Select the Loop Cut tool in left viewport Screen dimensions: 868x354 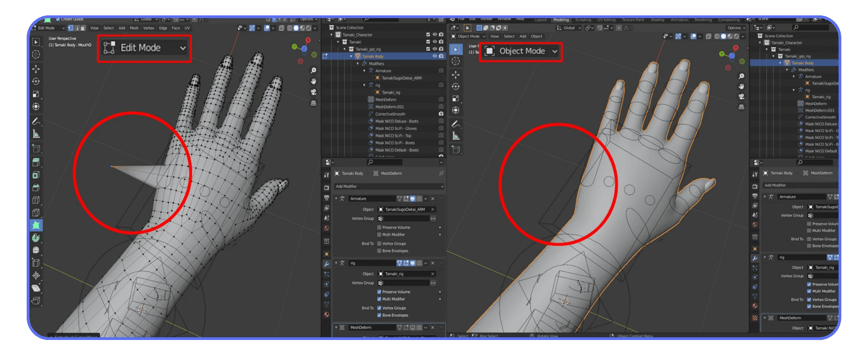click(x=36, y=200)
